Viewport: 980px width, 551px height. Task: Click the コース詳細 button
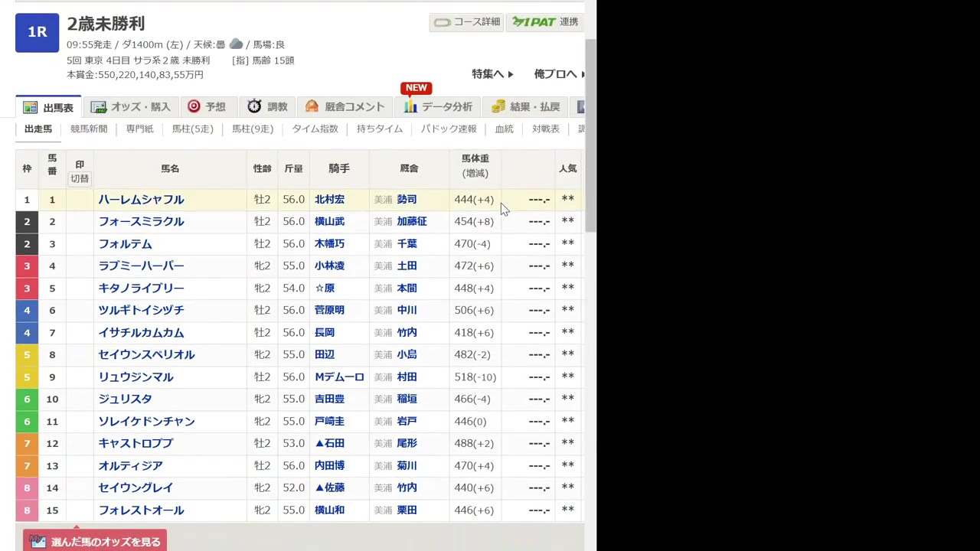coord(466,22)
